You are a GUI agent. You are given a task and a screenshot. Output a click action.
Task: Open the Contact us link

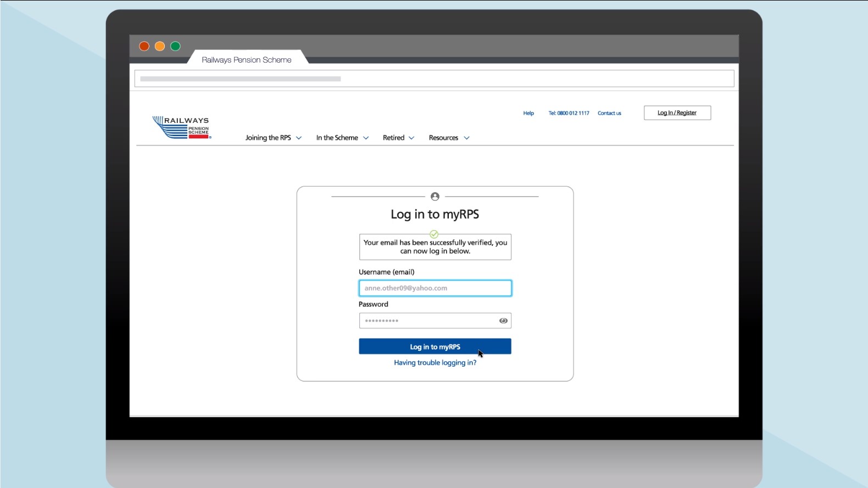tap(609, 113)
